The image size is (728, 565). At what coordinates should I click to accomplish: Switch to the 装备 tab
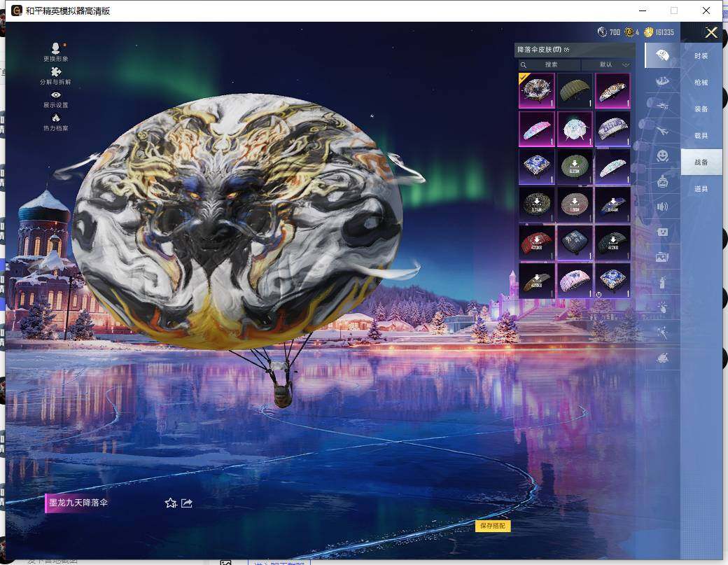(x=701, y=109)
